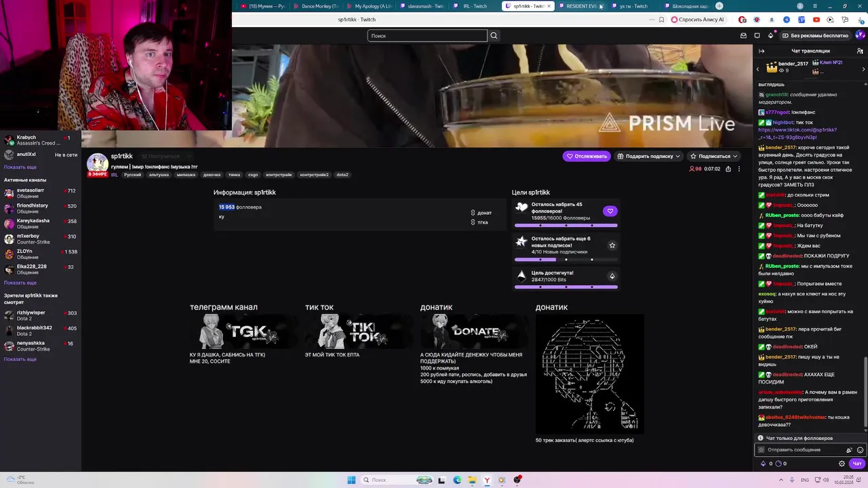868x488 pixels.
Task: Open the Bits diamond icon in header
Action: pyautogui.click(x=770, y=35)
